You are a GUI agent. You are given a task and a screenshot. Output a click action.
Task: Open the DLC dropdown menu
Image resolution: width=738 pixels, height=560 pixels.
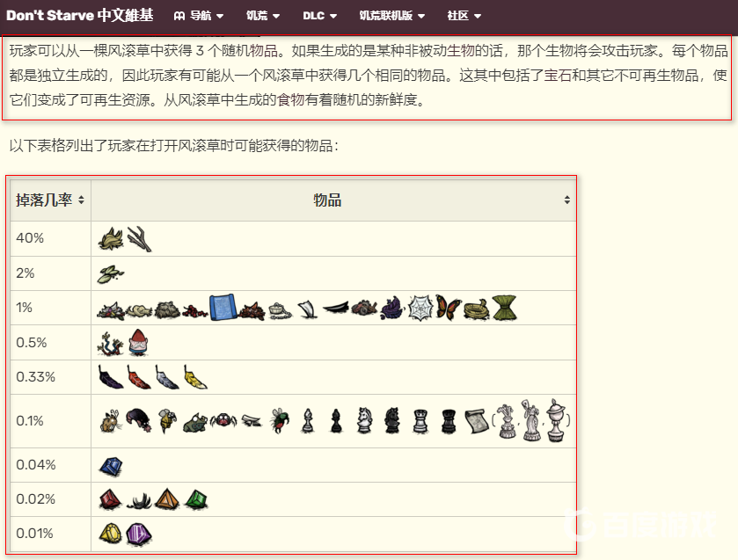319,16
